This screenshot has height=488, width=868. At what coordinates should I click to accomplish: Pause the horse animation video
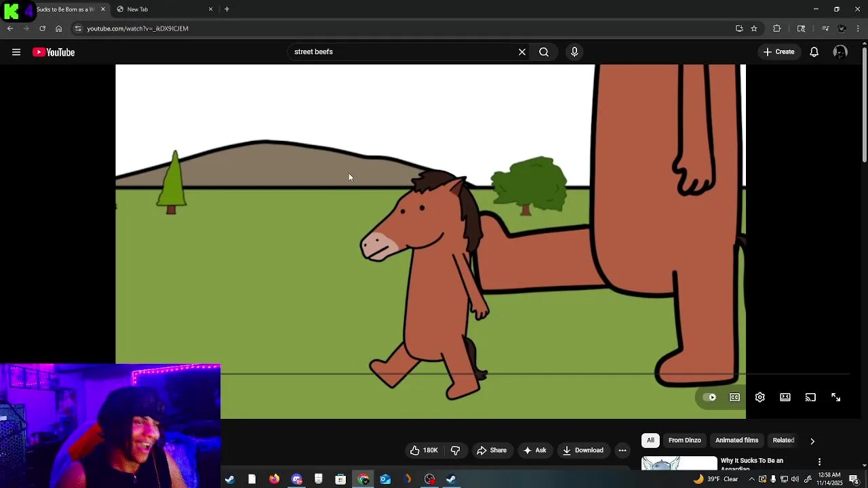[x=431, y=241]
